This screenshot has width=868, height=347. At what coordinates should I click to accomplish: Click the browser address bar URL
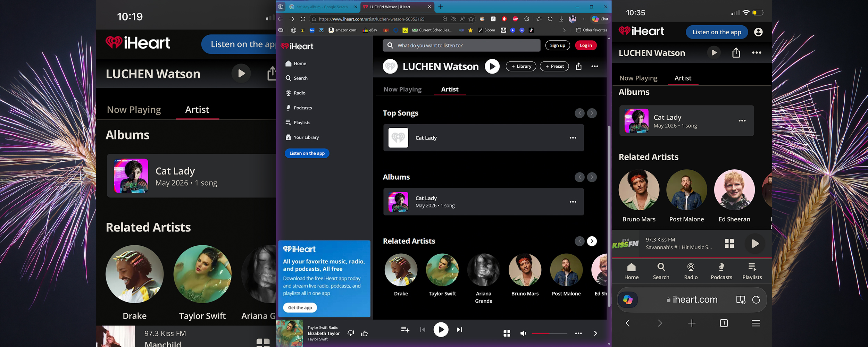(x=372, y=19)
